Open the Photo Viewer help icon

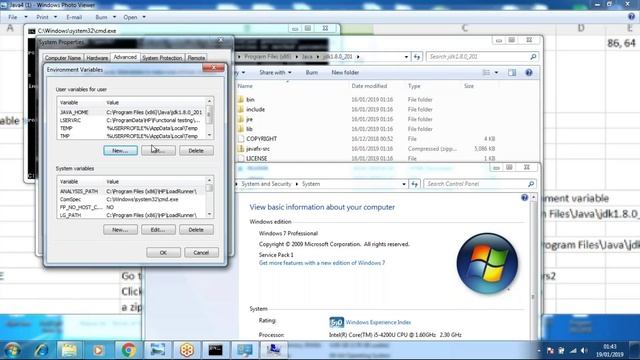[x=631, y=17]
